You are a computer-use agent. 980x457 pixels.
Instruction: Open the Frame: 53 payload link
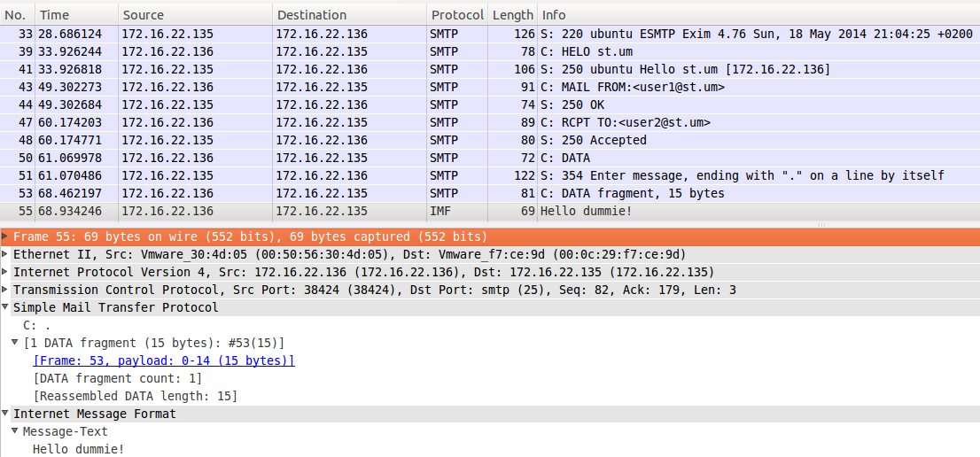point(164,360)
